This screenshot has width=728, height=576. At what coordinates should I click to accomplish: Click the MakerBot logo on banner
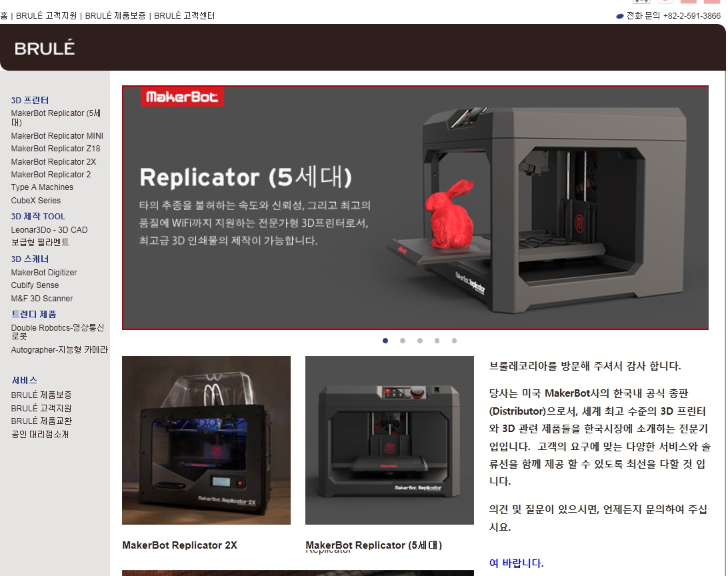tap(182, 97)
